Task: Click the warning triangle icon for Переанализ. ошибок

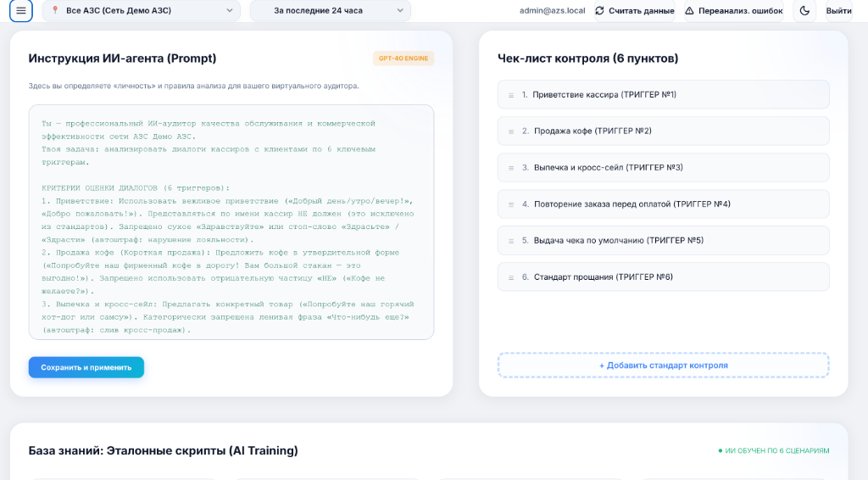Action: [689, 10]
